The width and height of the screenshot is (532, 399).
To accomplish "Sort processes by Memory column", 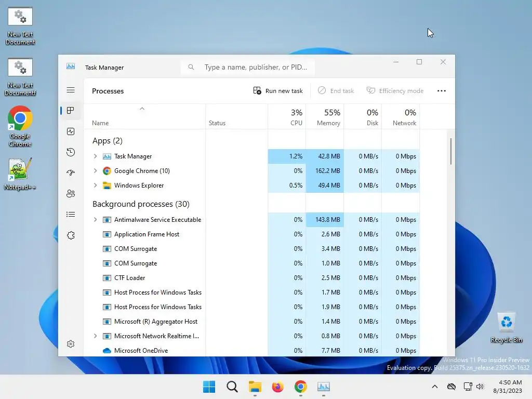I will (325, 117).
